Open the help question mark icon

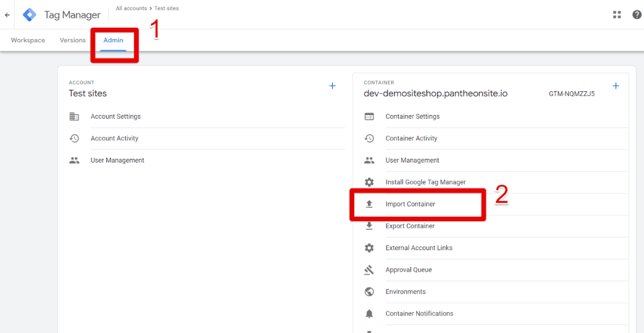[636, 15]
